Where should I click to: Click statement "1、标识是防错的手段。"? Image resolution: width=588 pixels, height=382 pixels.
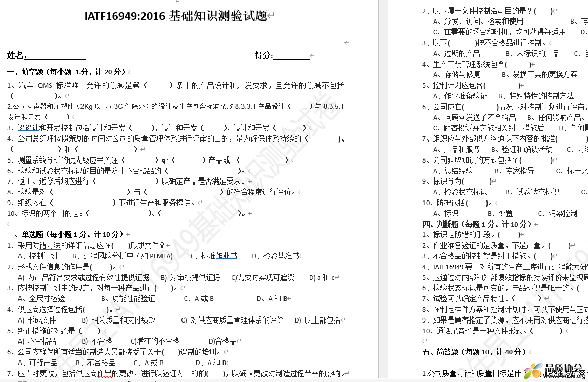(x=472, y=235)
